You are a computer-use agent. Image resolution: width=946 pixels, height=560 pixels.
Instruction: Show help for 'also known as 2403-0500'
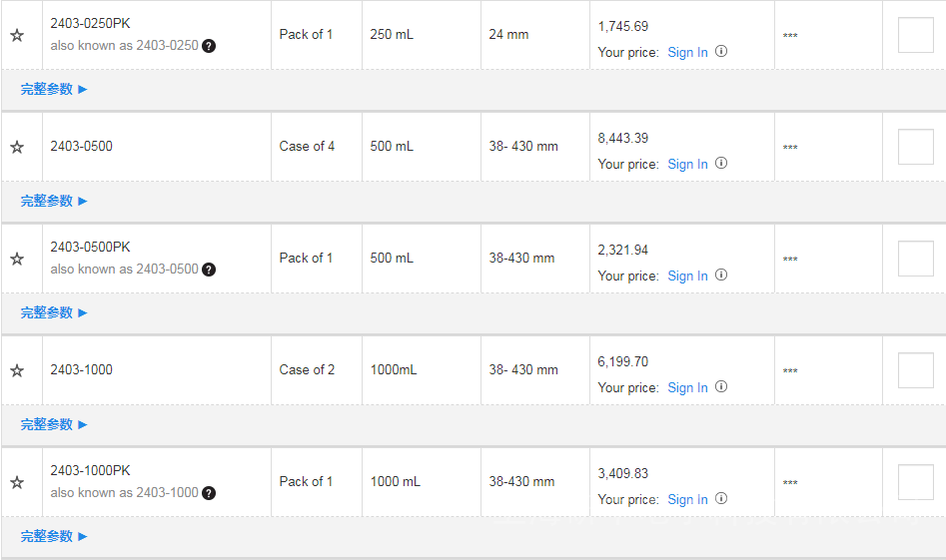click(x=209, y=270)
